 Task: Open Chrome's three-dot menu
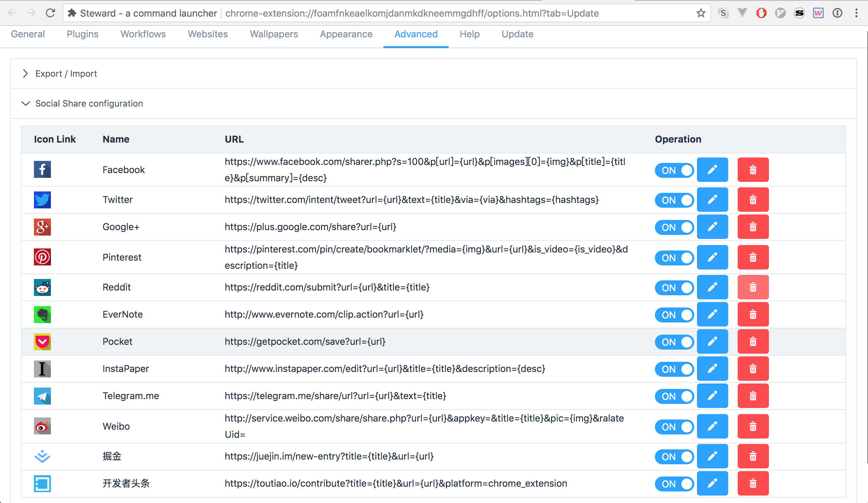(856, 13)
